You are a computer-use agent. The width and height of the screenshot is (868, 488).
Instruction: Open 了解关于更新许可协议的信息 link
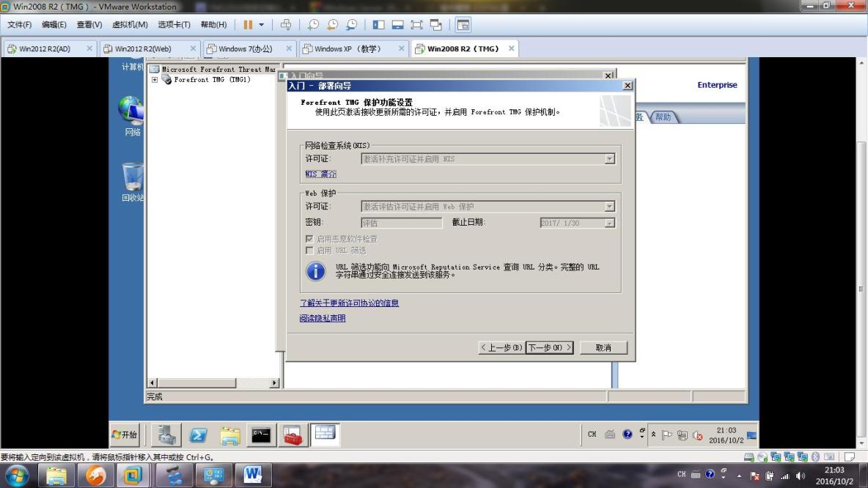pyautogui.click(x=349, y=303)
